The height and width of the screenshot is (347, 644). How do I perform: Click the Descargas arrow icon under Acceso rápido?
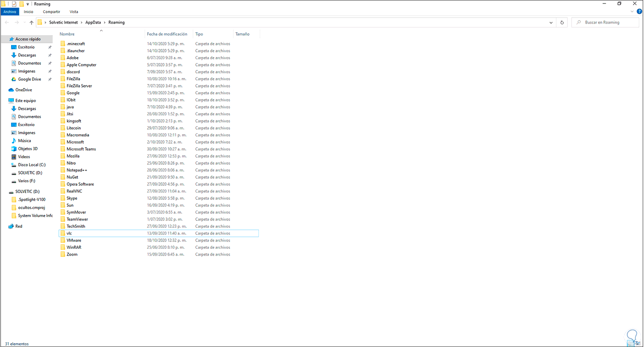[13, 55]
